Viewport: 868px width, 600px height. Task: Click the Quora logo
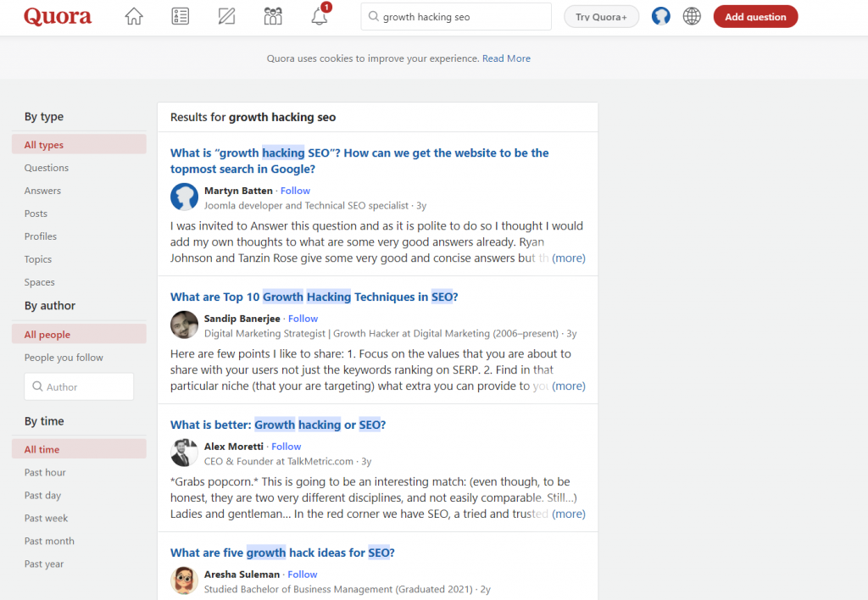point(58,17)
